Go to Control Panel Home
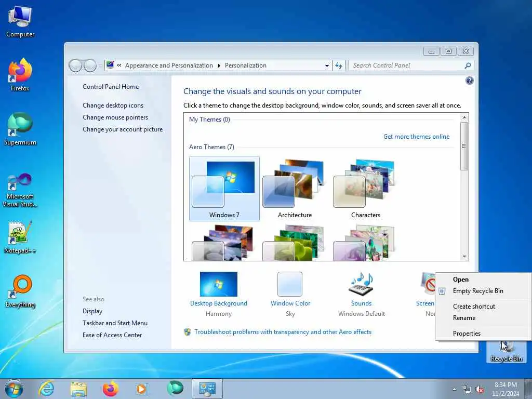The image size is (532, 399). click(111, 87)
